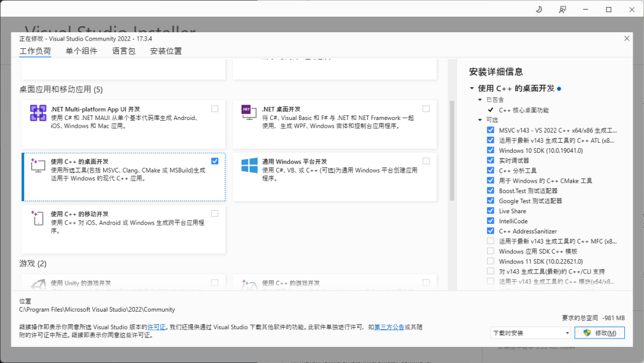The width and height of the screenshot is (644, 363).
Task: Check 适用于 v143 生成工具的 C++ 模块
Action: (490, 281)
